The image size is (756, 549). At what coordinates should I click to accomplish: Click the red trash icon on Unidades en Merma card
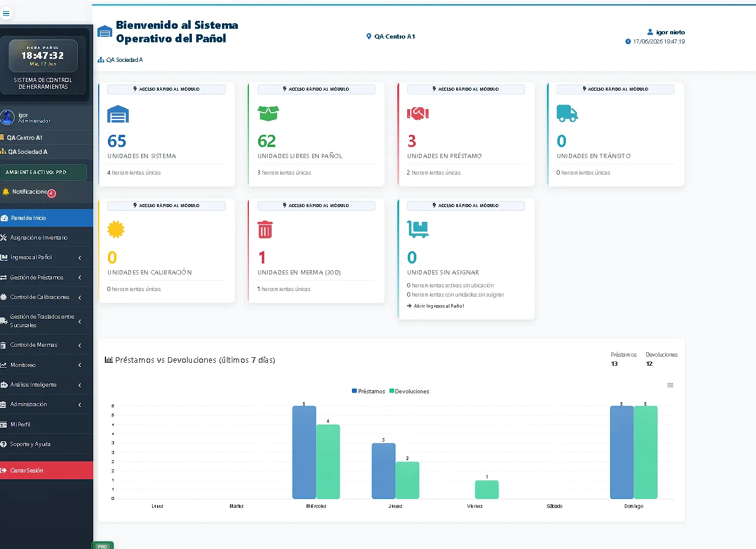[x=265, y=230]
